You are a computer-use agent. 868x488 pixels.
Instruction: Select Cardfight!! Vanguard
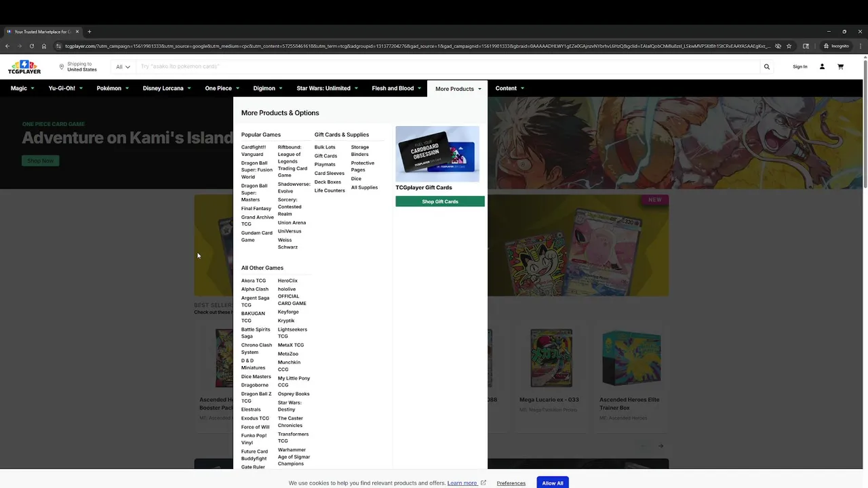coord(254,150)
